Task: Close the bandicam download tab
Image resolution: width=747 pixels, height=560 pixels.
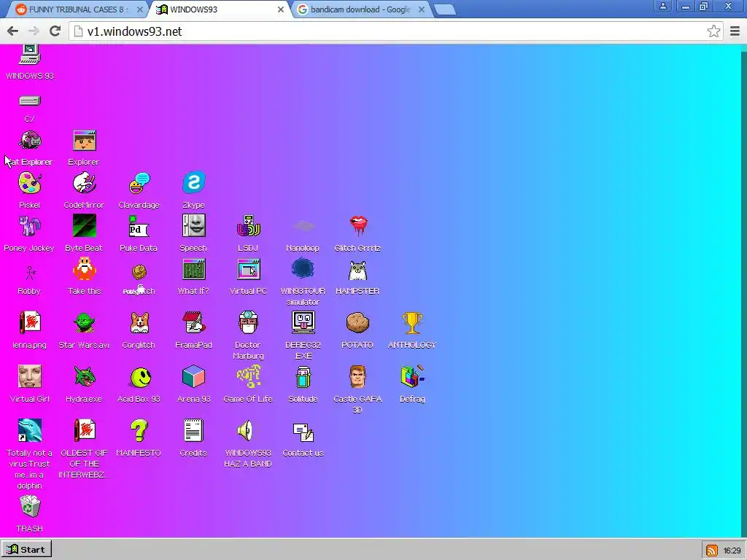Action: pyautogui.click(x=422, y=9)
